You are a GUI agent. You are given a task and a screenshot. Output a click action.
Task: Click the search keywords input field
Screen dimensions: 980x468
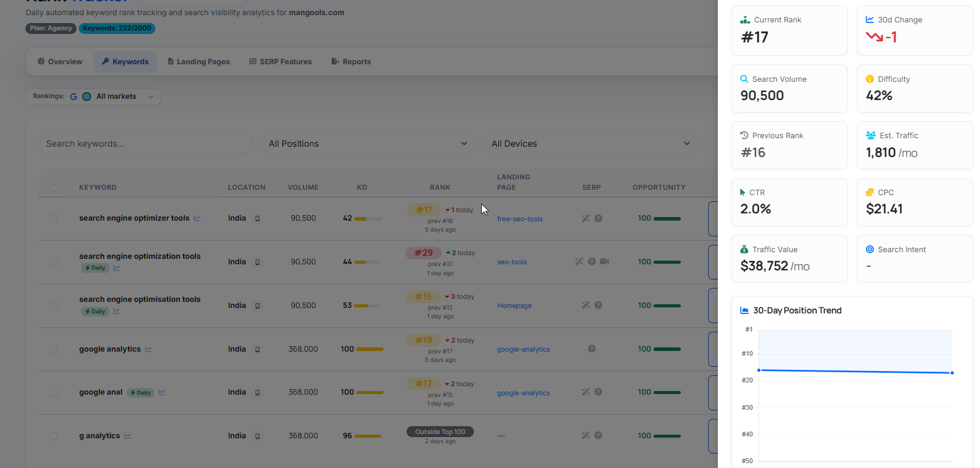(146, 144)
